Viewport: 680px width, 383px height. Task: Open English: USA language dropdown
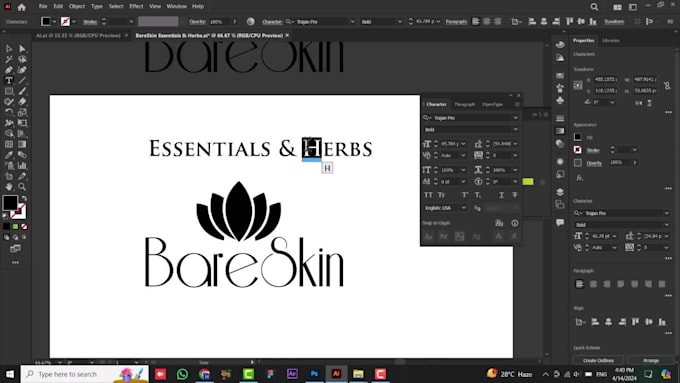[463, 208]
